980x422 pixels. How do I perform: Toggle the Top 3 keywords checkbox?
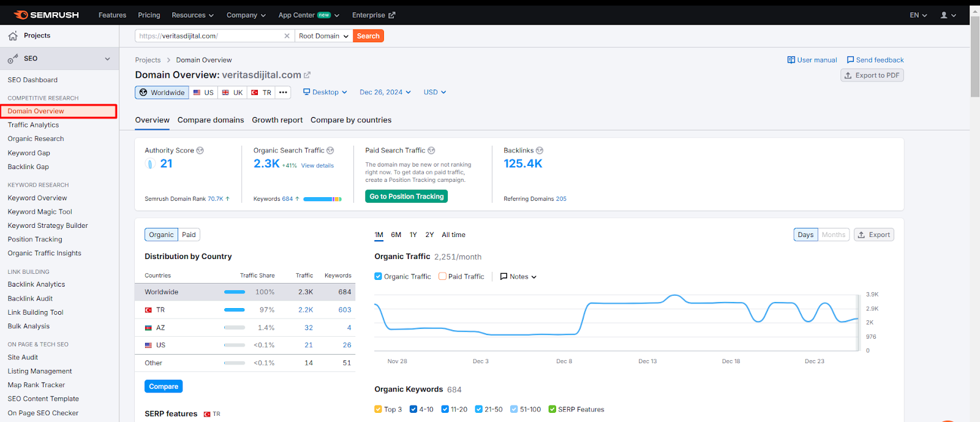point(378,409)
